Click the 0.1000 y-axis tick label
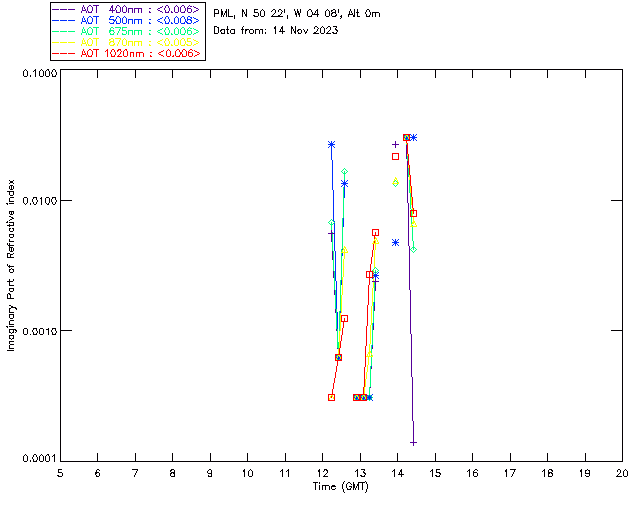This screenshot has width=640, height=512. (40, 73)
